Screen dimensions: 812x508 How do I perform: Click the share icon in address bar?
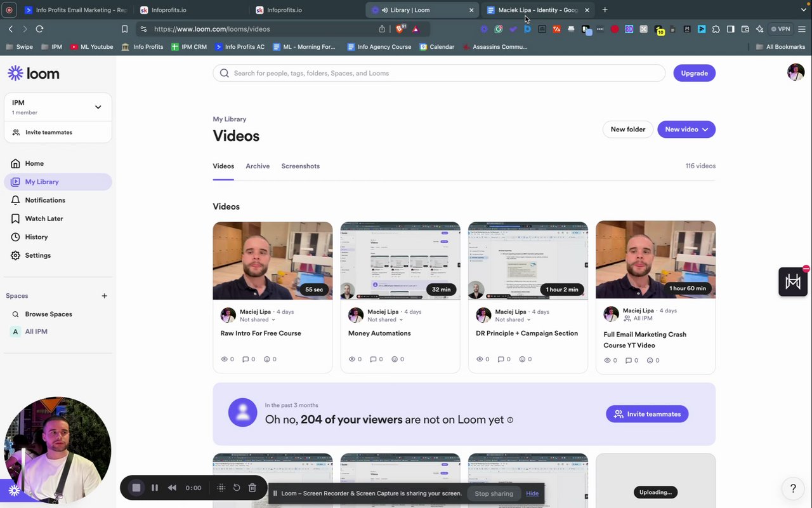tap(382, 29)
